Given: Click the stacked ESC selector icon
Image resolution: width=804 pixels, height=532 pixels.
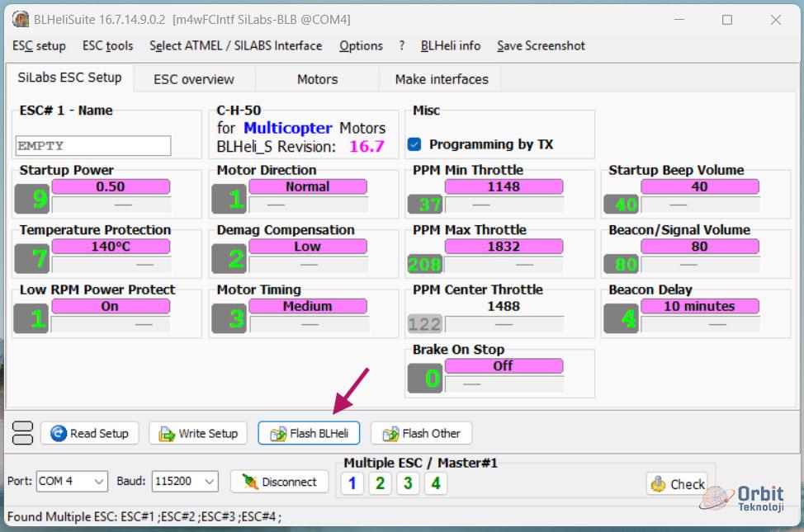Looking at the screenshot, I should 23,433.
